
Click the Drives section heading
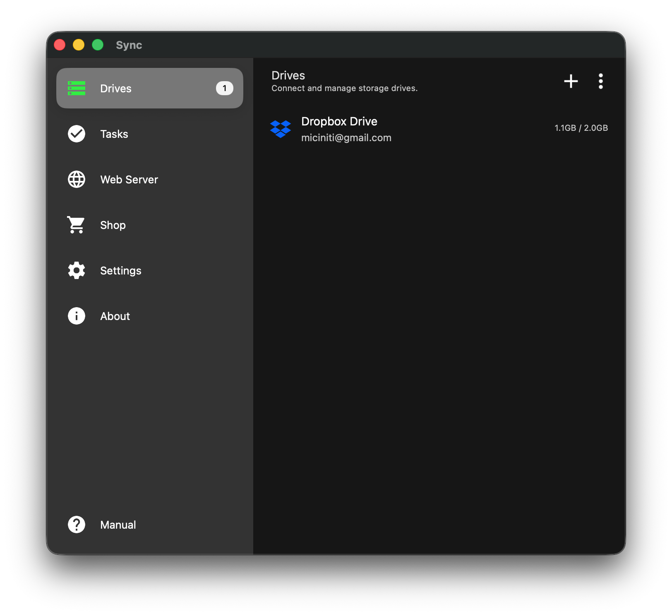(x=288, y=75)
